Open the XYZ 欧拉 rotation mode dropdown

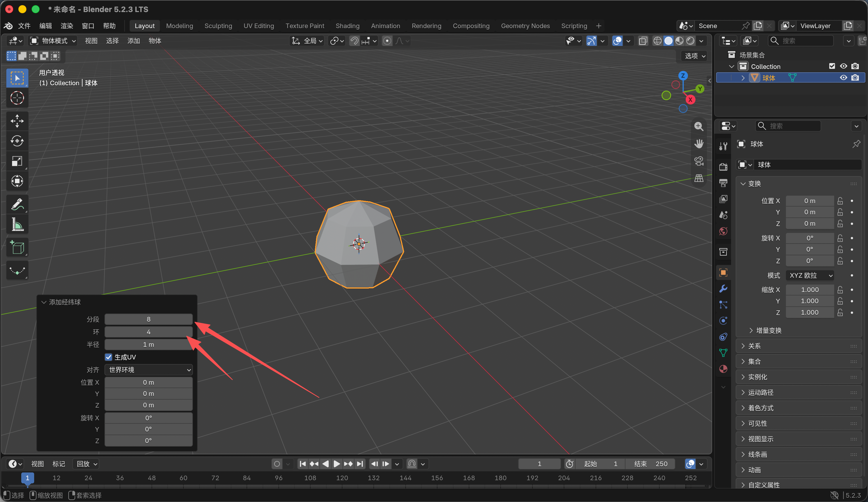coord(809,275)
